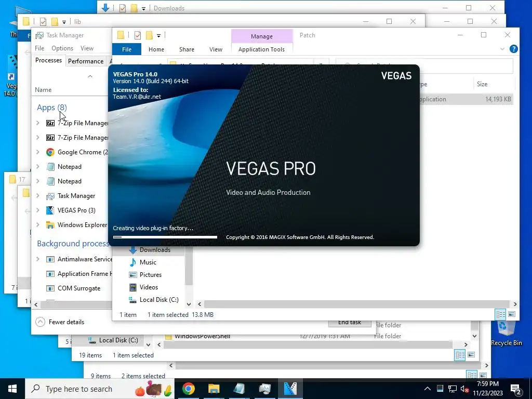Click the new folder quick access icon in Patch window
This screenshot has height=399, width=532.
click(x=149, y=35)
